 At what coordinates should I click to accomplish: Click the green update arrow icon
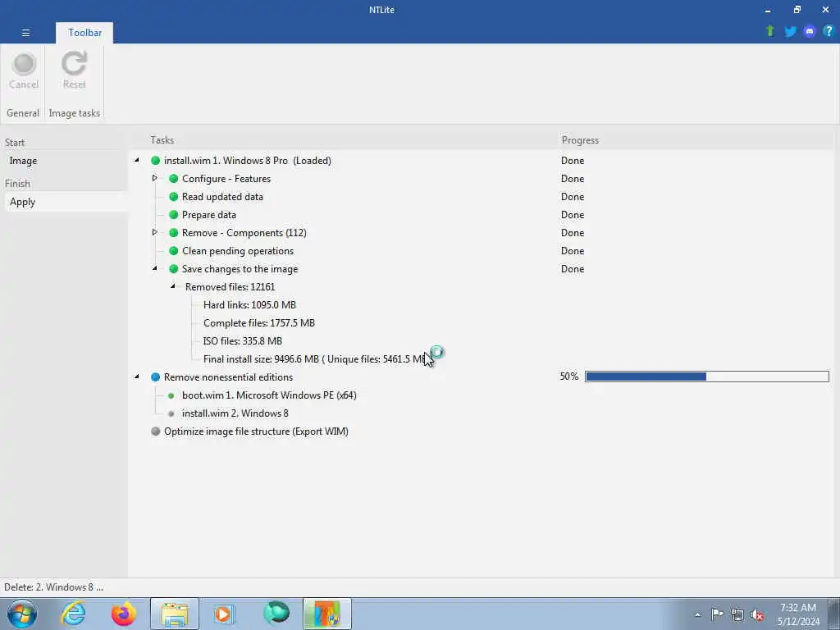(x=770, y=31)
